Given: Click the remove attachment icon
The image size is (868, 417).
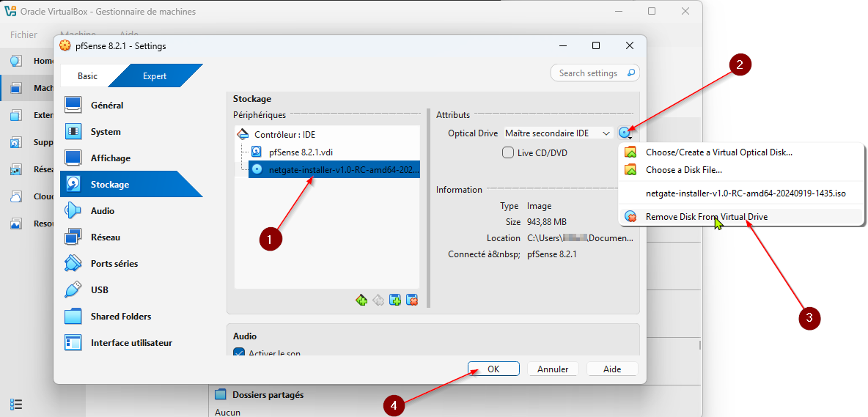Looking at the screenshot, I should click(412, 300).
